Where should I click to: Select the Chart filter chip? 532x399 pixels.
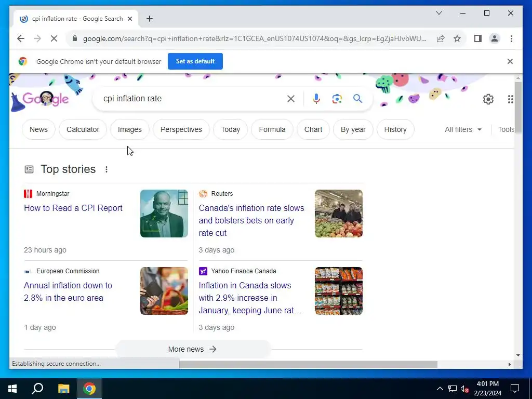pyautogui.click(x=313, y=129)
